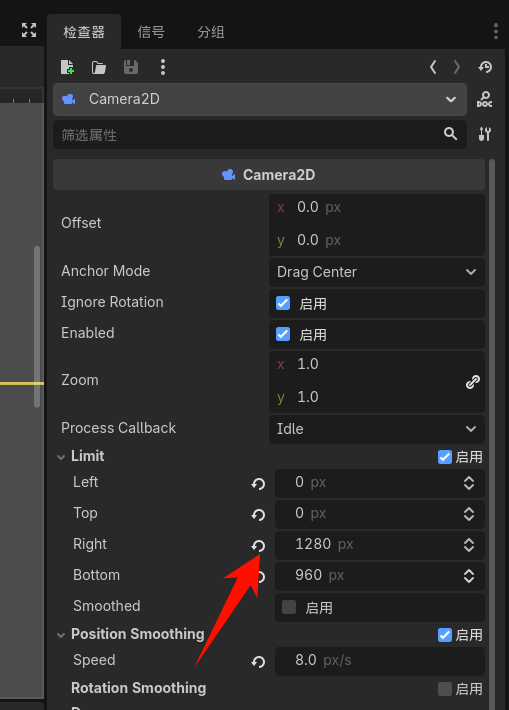This screenshot has width=509, height=710.
Task: Click the Camera2D class header button
Action: click(269, 175)
